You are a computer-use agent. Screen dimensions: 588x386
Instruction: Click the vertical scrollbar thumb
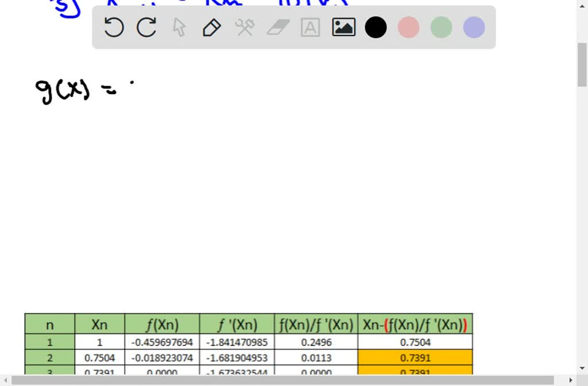click(582, 65)
